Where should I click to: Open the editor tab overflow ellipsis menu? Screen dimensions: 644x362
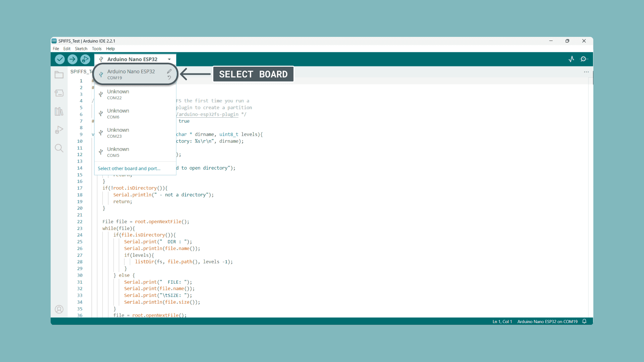[x=586, y=72]
